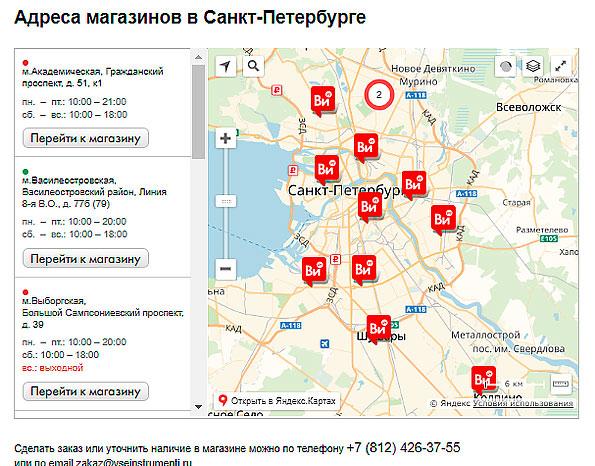Click the airport icon on the map

coord(324,344)
